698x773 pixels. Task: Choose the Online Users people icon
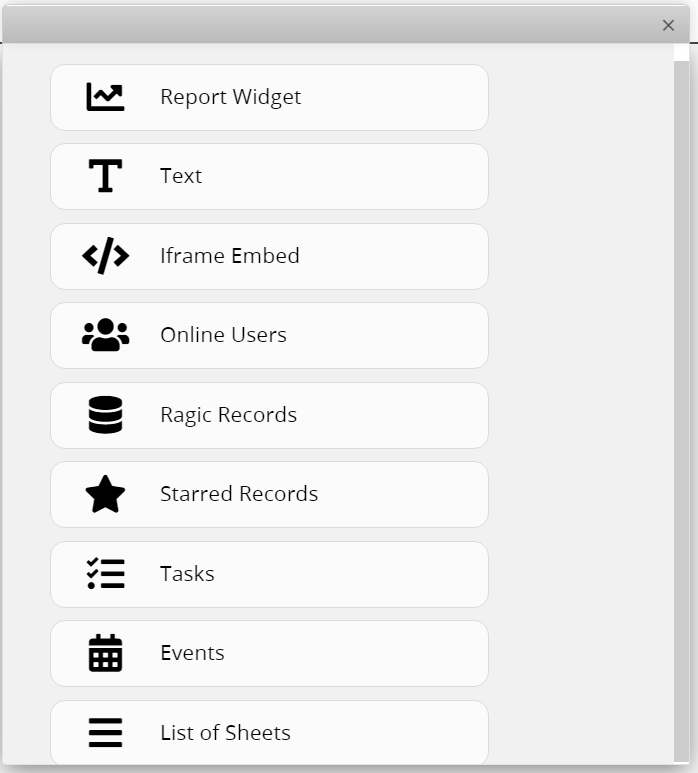[105, 335]
